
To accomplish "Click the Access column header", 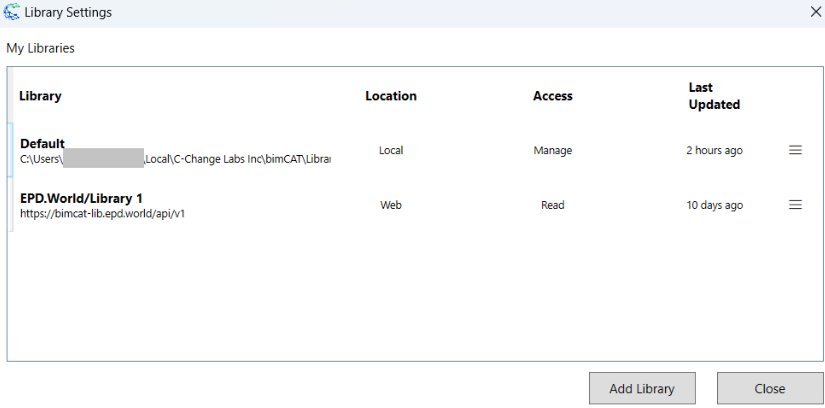I will click(x=552, y=96).
